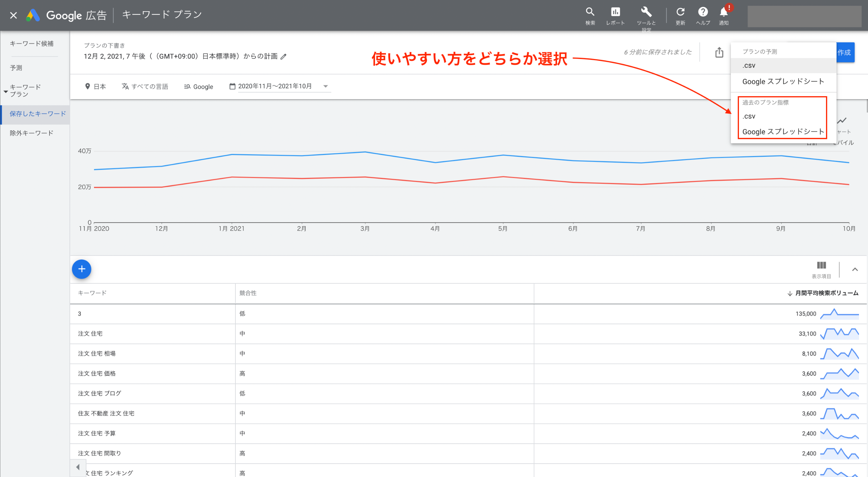Viewport: 868px width, 477px height.
Task: Sort by 競合性 column header
Action: click(248, 293)
